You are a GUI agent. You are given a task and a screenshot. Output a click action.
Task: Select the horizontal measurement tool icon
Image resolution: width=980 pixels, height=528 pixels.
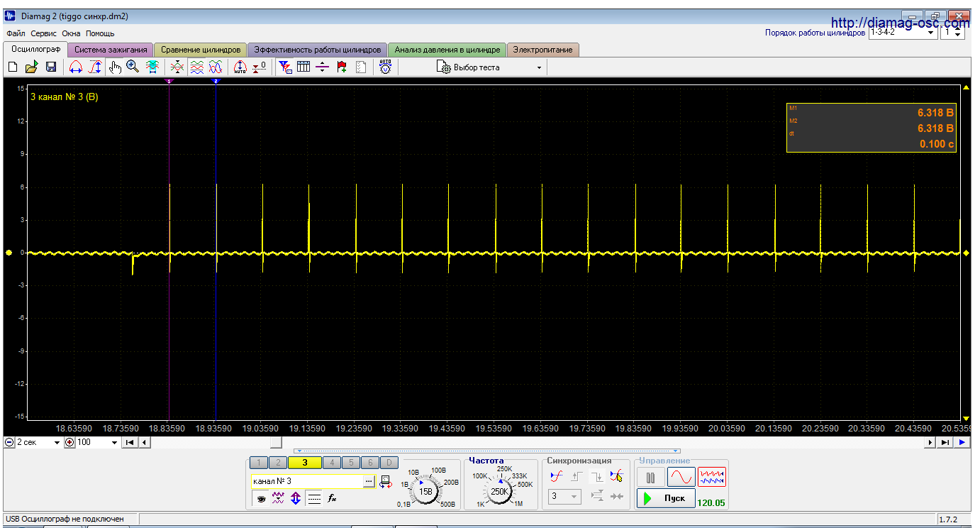76,67
